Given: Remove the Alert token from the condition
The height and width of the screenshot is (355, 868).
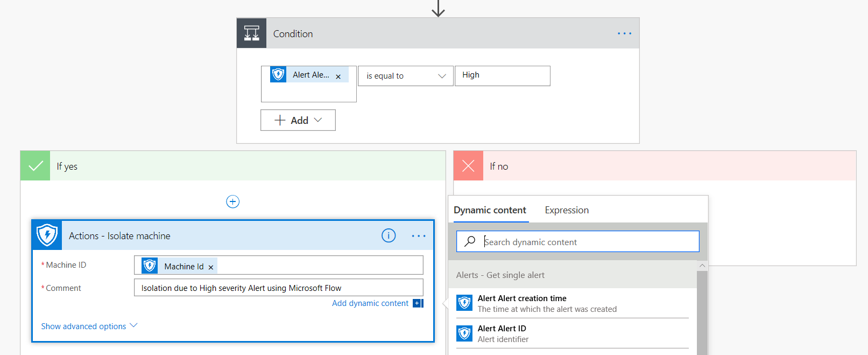Looking at the screenshot, I should (x=338, y=76).
